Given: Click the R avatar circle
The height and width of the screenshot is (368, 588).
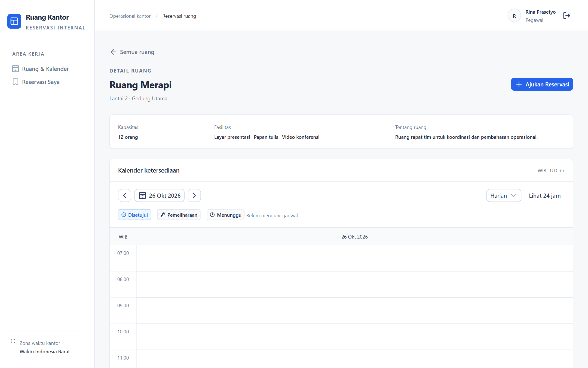Looking at the screenshot, I should [514, 16].
